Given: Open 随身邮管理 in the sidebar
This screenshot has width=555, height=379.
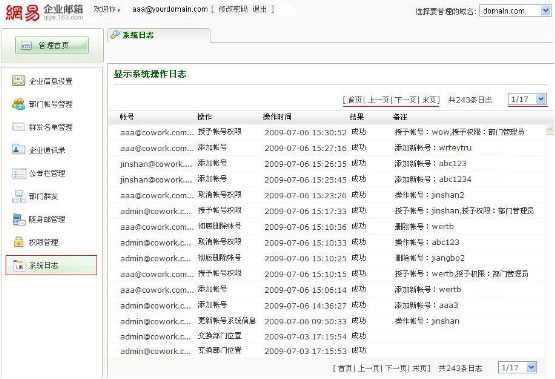Looking at the screenshot, I should (x=39, y=219).
